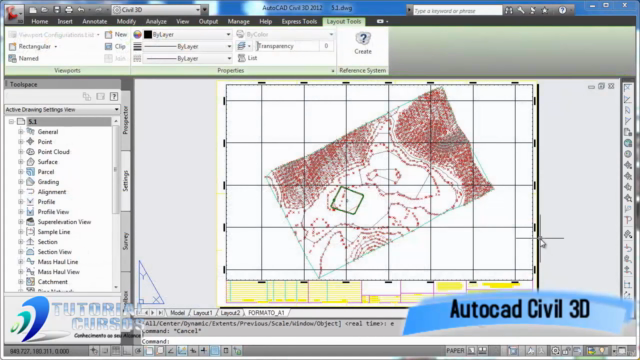Switch to the Layout1 tab
Viewport: 640px width, 360px height.
pos(202,313)
